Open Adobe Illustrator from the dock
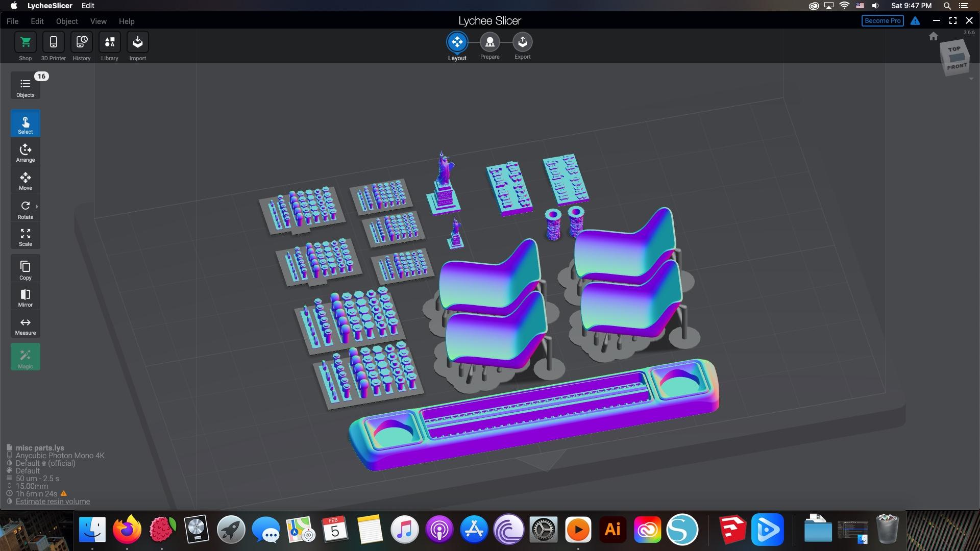 click(612, 530)
